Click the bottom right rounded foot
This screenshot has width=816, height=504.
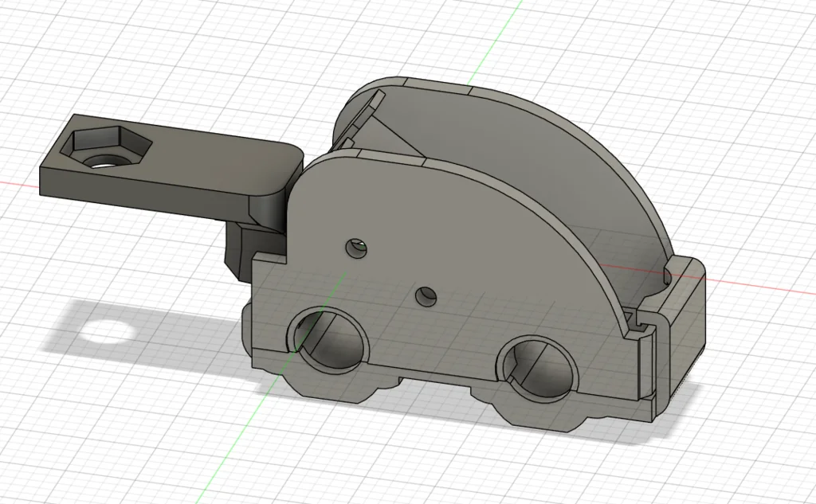542,410
